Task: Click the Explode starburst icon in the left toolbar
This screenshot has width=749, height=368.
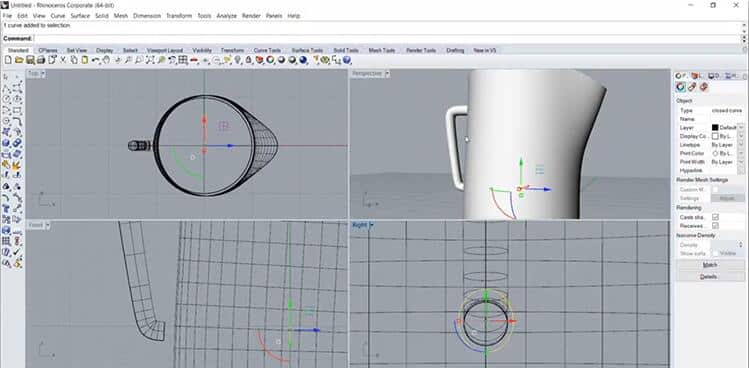Action: click(x=17, y=166)
